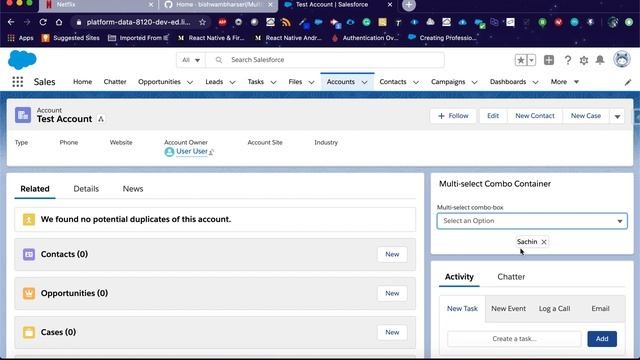Screen dimensions: 640x360
Task: Expand the favorites list dropdown arrow
Action: pos(531,60)
